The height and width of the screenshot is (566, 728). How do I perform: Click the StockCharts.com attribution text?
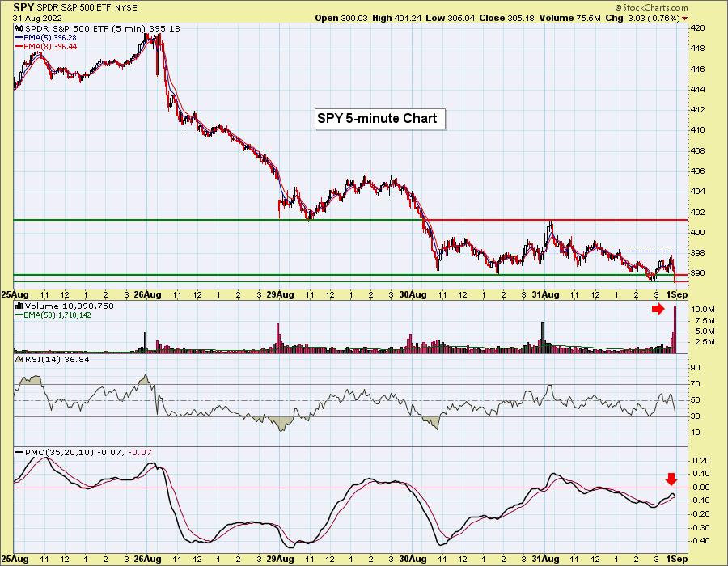pos(651,7)
